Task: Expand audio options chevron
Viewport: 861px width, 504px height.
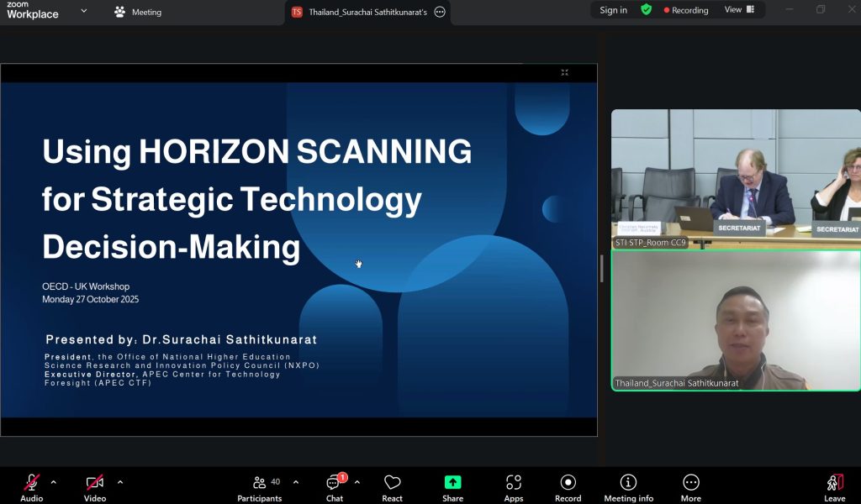Action: 54,482
